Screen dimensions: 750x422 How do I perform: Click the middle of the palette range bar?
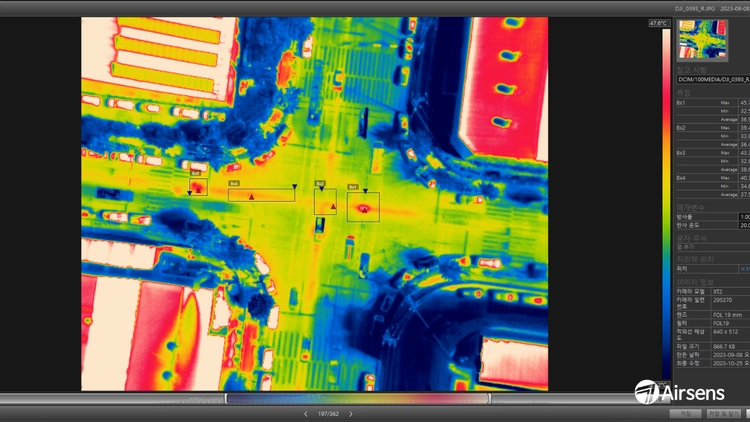pos(358,398)
